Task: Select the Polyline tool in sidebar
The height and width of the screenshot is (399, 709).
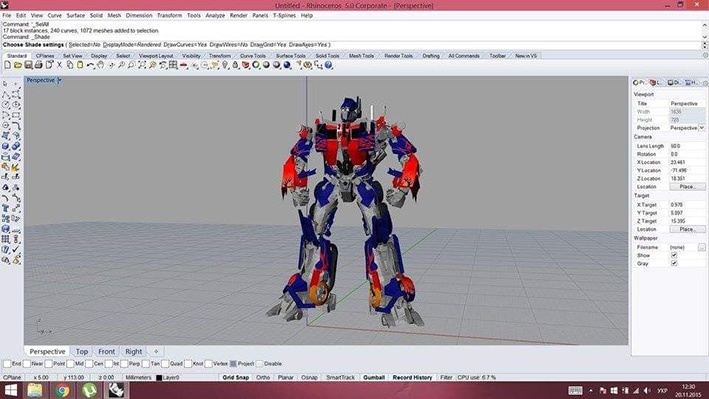Action: point(5,94)
